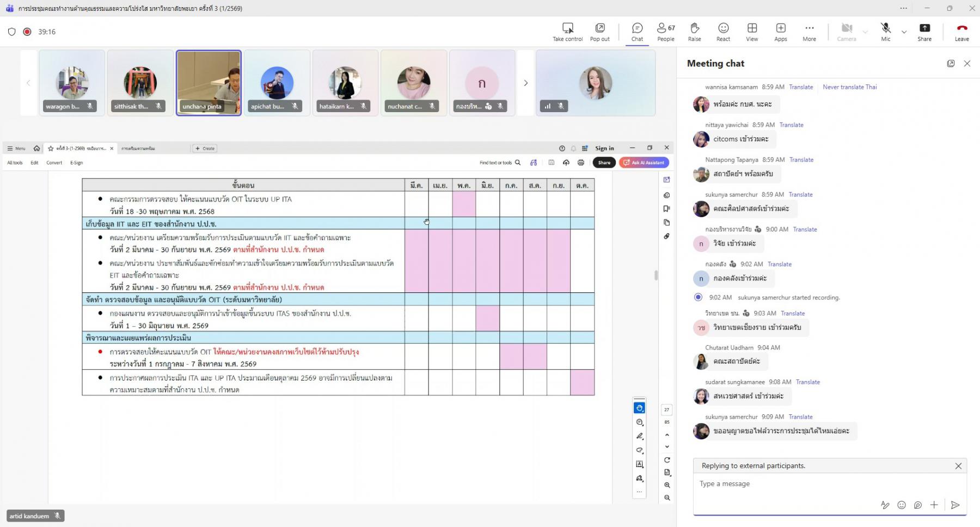
Task: Toggle the Chat panel
Action: (x=637, y=32)
